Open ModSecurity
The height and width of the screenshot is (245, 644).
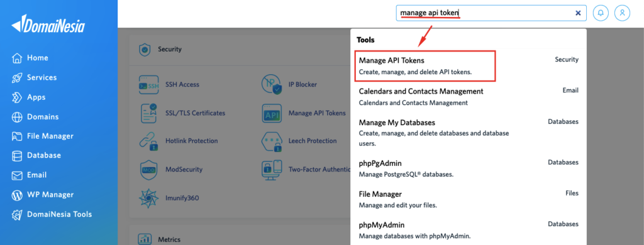[184, 169]
